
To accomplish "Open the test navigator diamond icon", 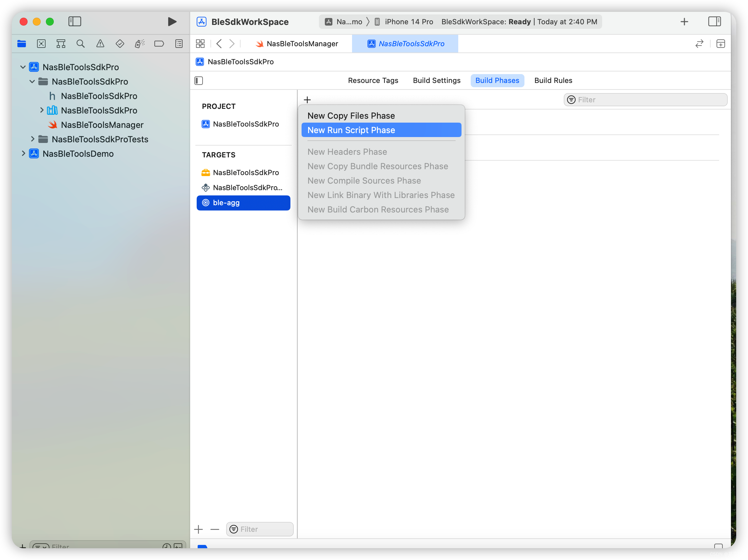I will pyautogui.click(x=120, y=44).
